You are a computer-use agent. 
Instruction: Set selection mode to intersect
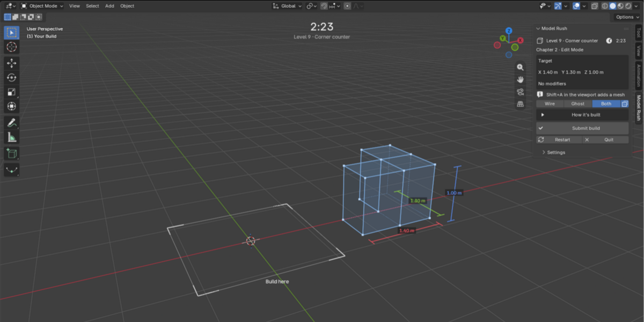pos(38,17)
